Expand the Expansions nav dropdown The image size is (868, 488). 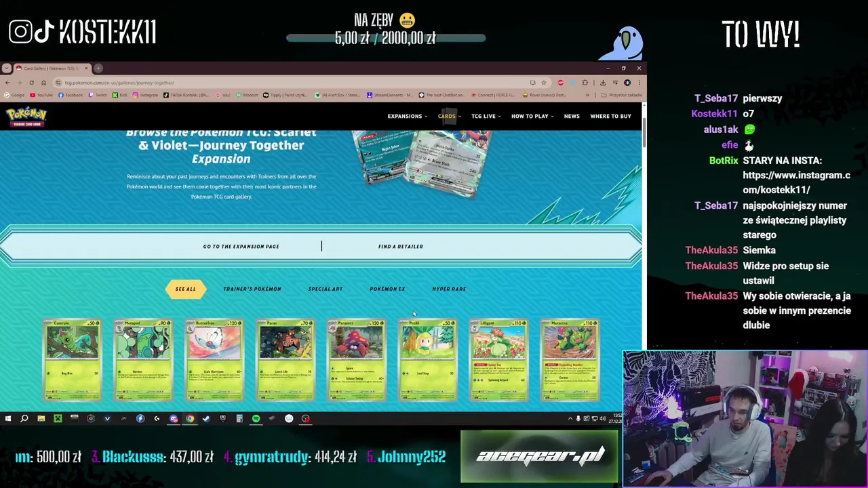tap(407, 116)
